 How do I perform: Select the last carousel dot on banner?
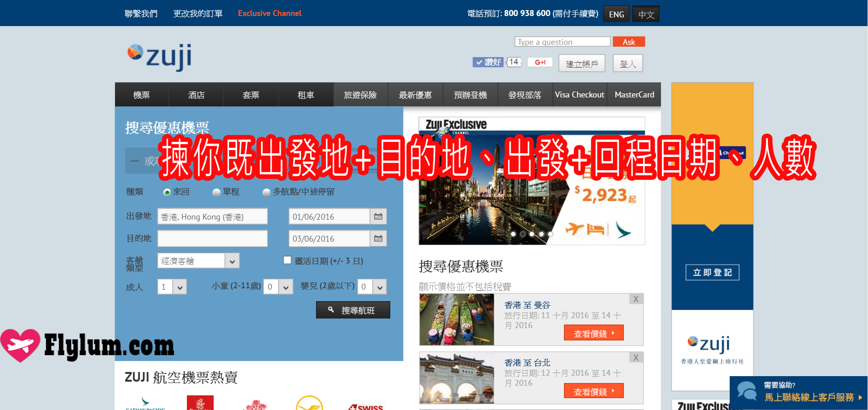click(551, 234)
